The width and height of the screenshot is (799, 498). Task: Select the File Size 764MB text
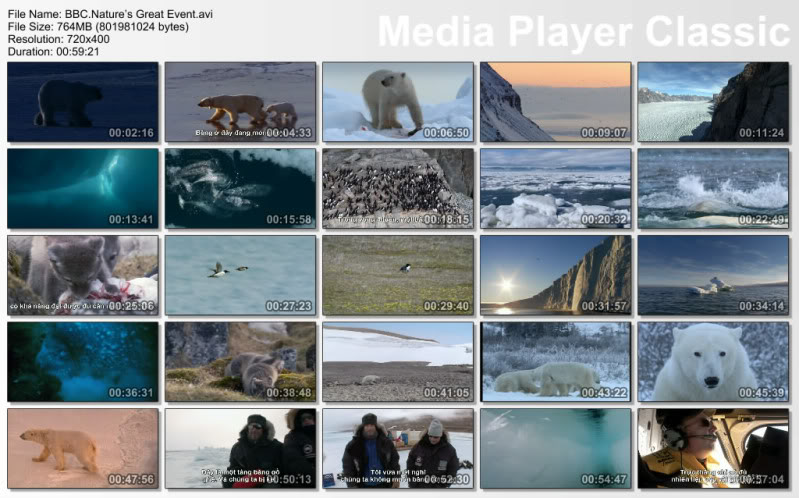[x=98, y=27]
